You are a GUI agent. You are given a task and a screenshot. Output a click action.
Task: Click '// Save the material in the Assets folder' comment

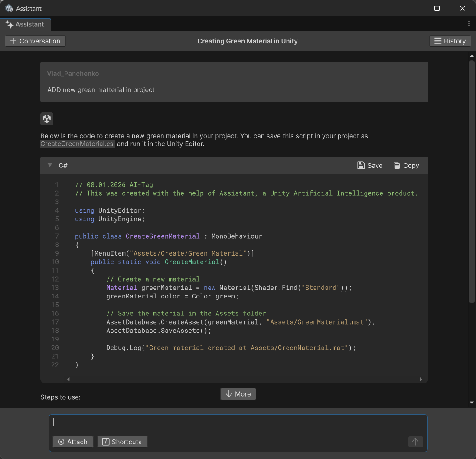click(x=186, y=314)
